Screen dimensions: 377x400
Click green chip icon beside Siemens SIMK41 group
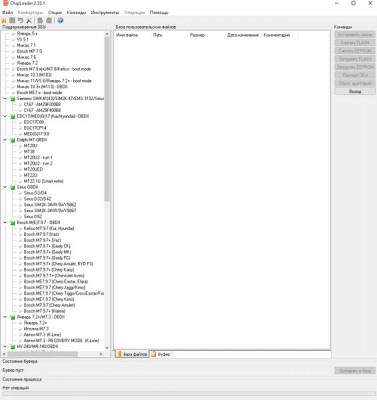(x=12, y=99)
